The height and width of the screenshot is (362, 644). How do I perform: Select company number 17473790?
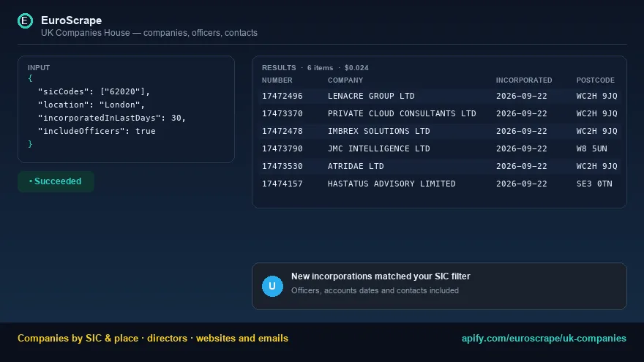(282, 148)
